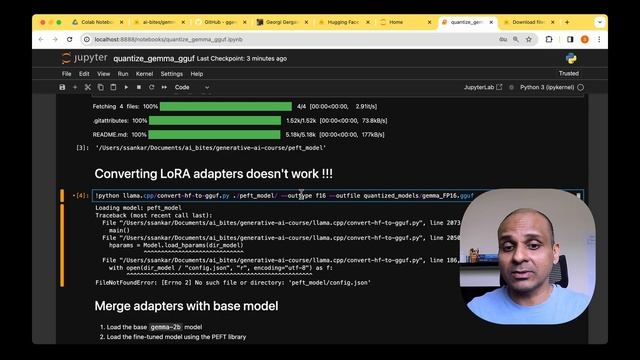
Task: Run the selected cell with play icon
Action: 126,87
